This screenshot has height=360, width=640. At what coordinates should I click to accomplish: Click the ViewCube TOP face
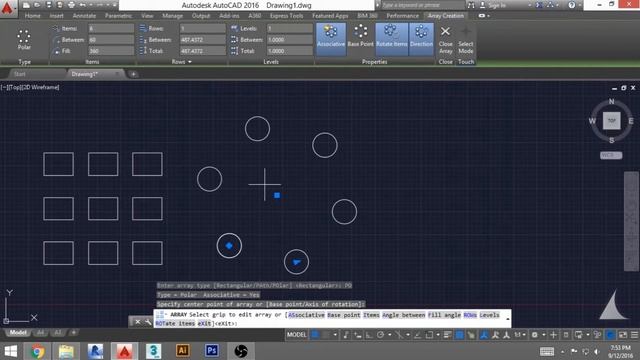tap(611, 121)
